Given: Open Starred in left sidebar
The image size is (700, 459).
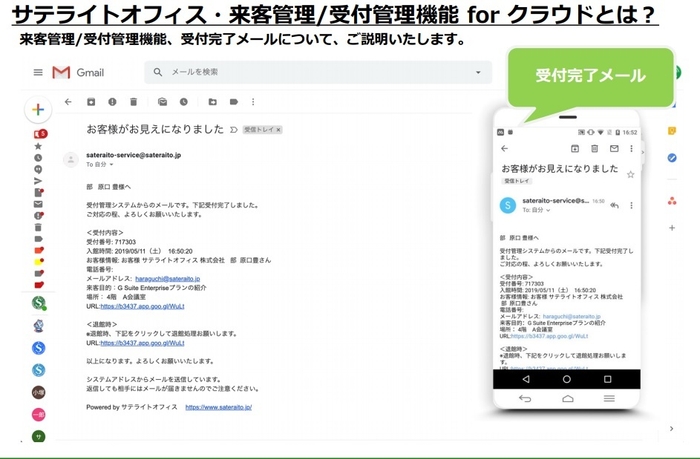Looking at the screenshot, I should (x=38, y=146).
